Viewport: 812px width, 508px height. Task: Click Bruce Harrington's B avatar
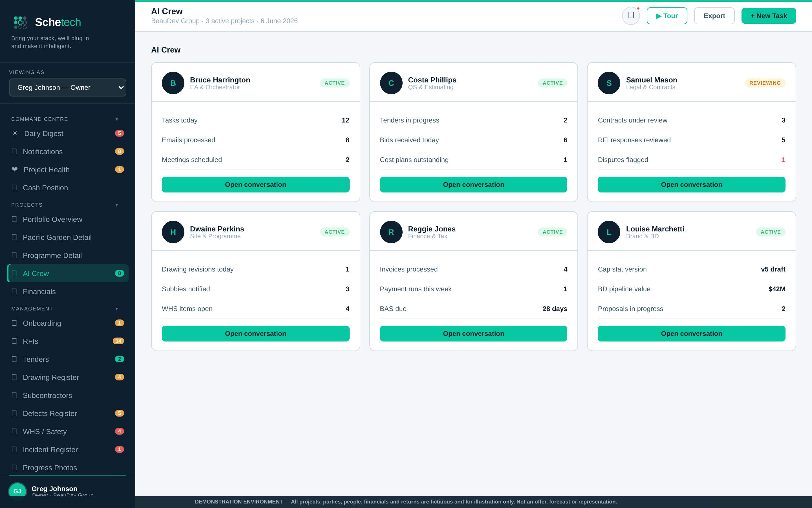click(x=173, y=83)
